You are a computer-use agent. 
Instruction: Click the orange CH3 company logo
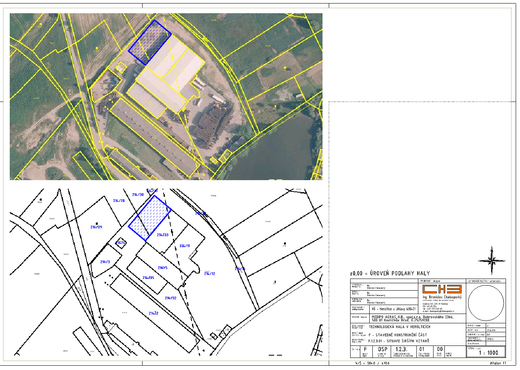[x=442, y=289]
